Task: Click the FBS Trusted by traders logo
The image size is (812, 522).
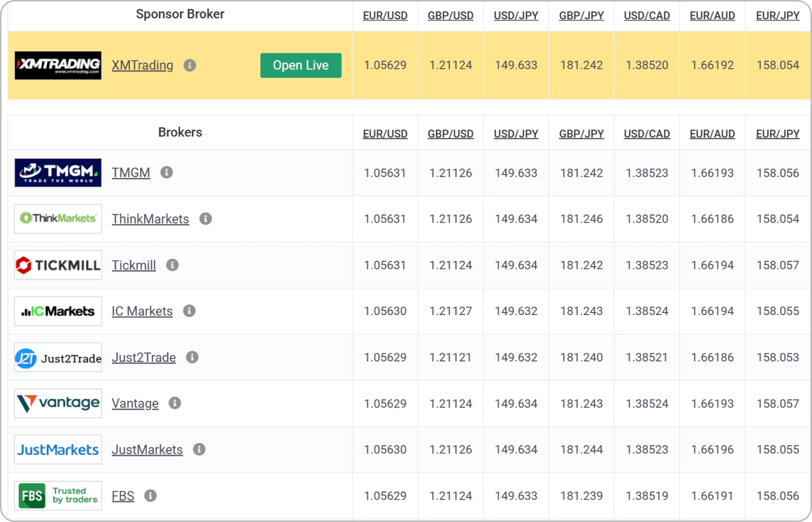Action: tap(58, 496)
